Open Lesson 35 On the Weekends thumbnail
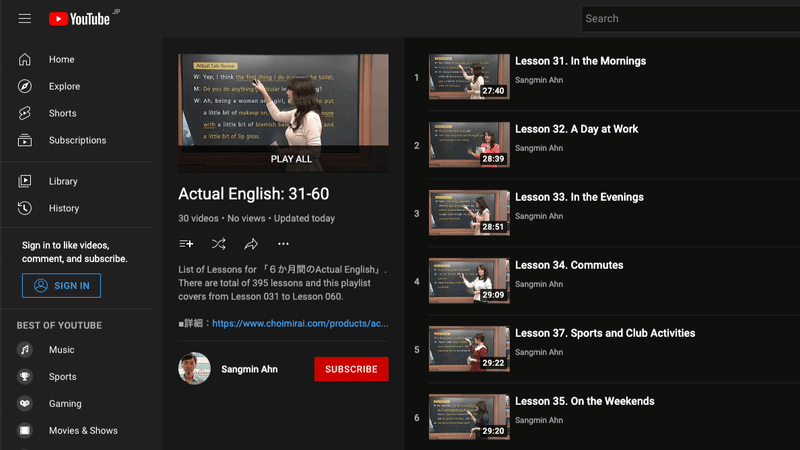Image resolution: width=800 pixels, height=450 pixels. (469, 417)
